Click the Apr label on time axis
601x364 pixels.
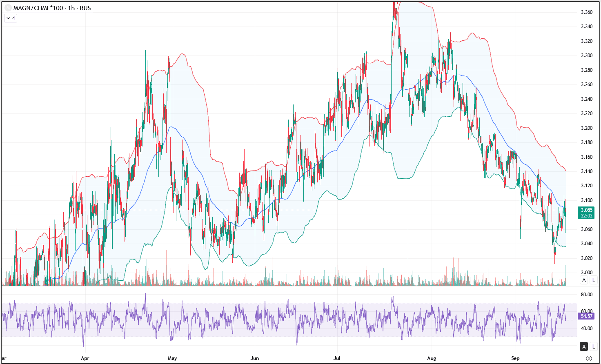click(x=85, y=358)
